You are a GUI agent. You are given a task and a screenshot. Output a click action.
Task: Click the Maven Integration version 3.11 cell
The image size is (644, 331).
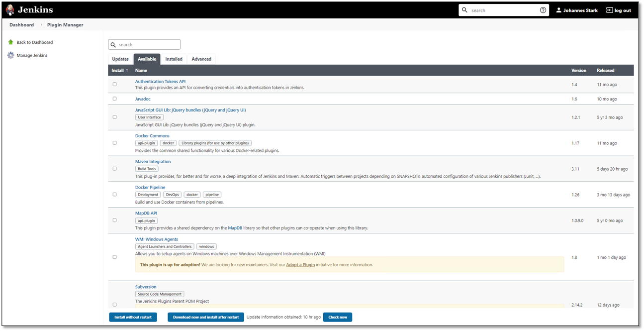(575, 169)
